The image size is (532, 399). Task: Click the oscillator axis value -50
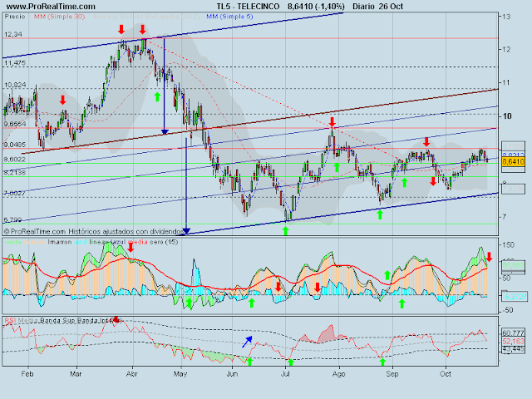[508, 310]
